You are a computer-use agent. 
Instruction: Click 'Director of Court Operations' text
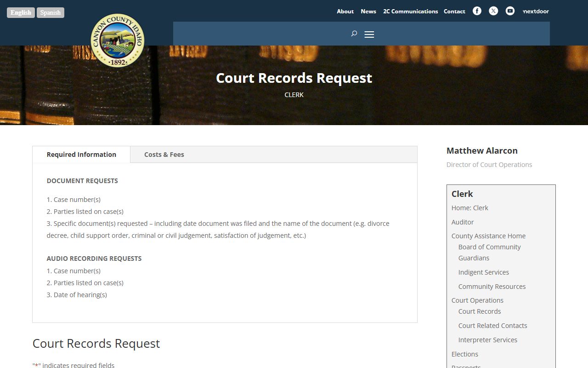point(489,165)
